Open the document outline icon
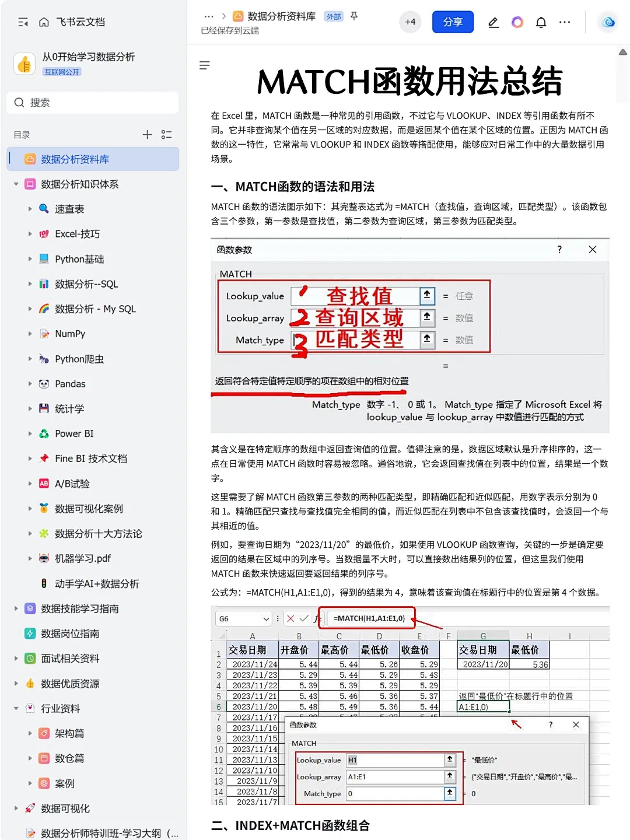This screenshot has width=630, height=840. (204, 65)
